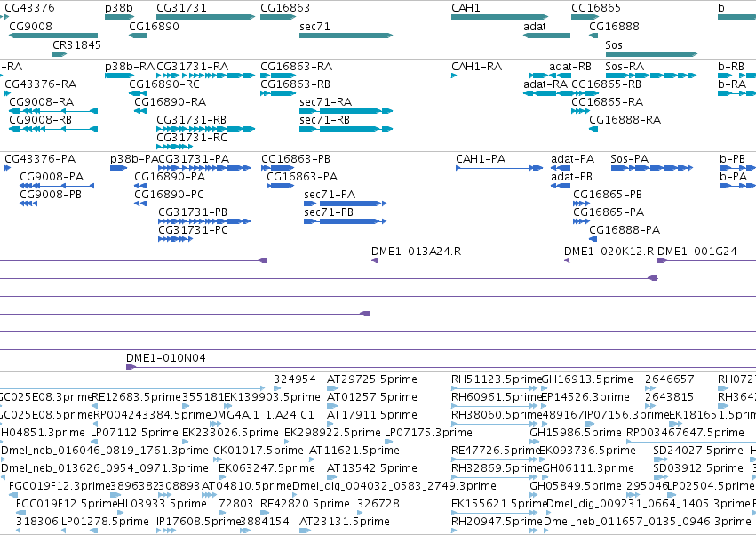Screen dimensions: 756x535
Task: Click the CG31731 gene bar in gene track
Action: [206, 17]
